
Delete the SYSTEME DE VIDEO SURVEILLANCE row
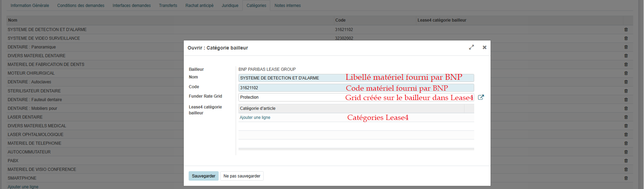(626, 38)
